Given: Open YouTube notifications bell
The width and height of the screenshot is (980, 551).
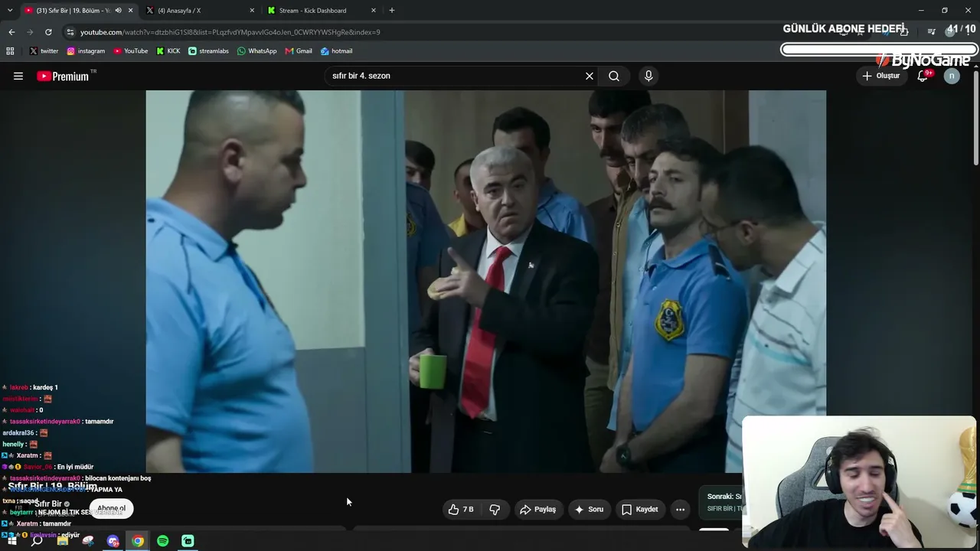Looking at the screenshot, I should point(923,76).
